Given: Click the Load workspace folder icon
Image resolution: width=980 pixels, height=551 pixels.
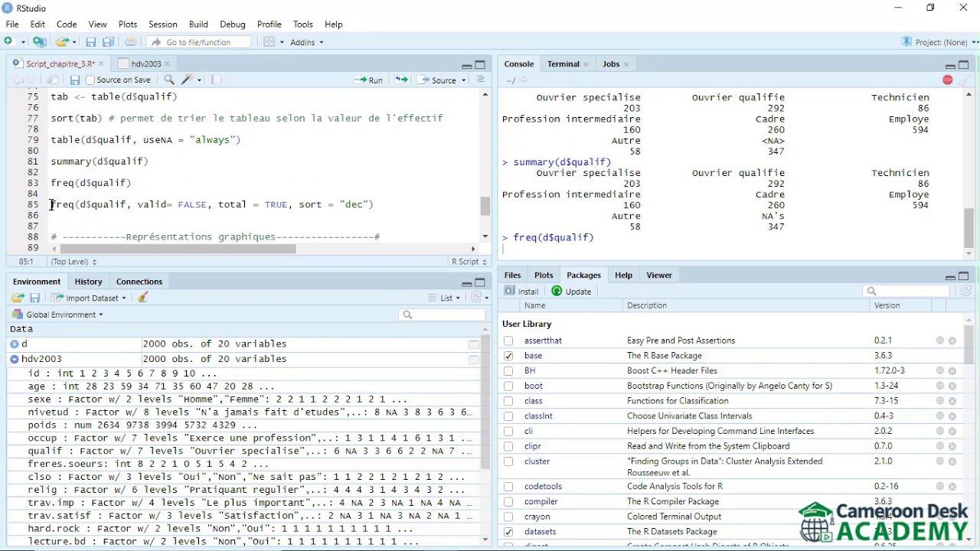Looking at the screenshot, I should pos(18,298).
